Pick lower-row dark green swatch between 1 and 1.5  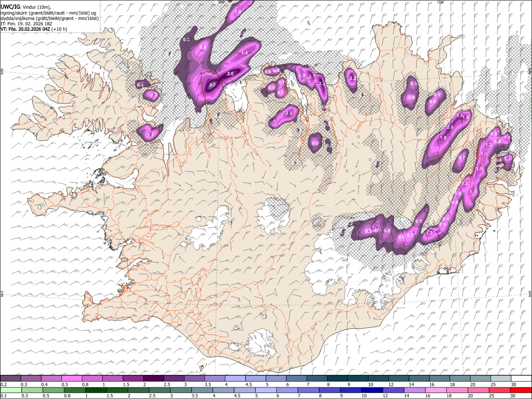[96, 390]
